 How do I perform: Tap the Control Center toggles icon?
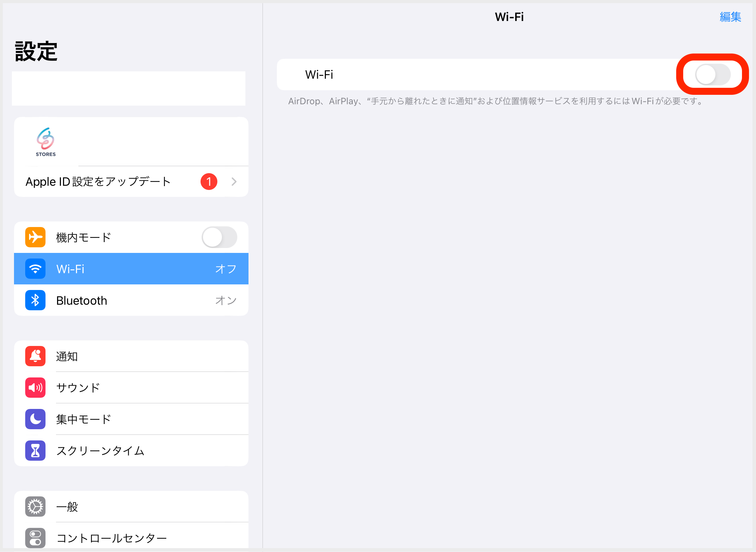click(x=35, y=538)
